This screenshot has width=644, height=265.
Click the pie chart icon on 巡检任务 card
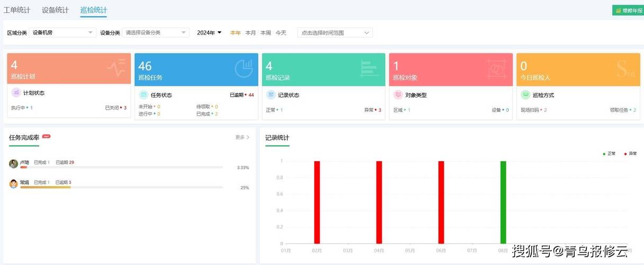pyautogui.click(x=243, y=68)
